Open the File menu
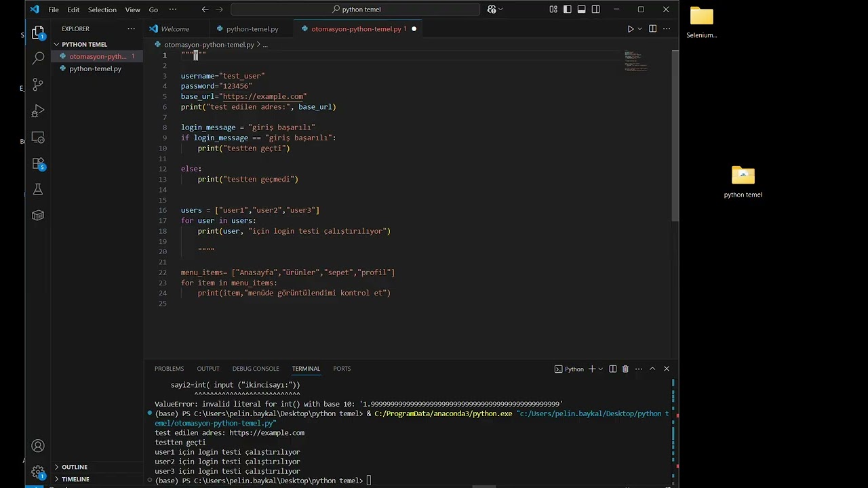Image resolution: width=868 pixels, height=488 pixels. point(54,9)
